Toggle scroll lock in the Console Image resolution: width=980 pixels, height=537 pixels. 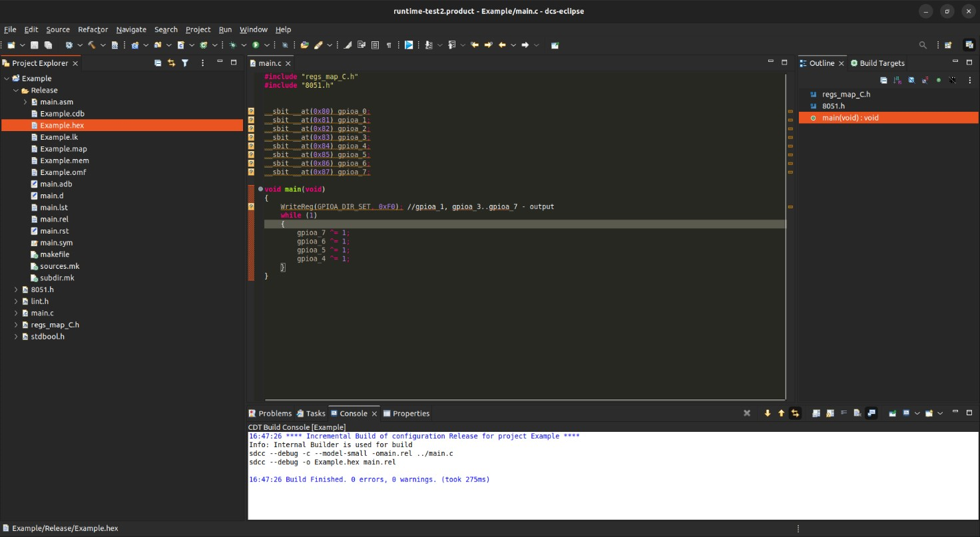(x=830, y=413)
